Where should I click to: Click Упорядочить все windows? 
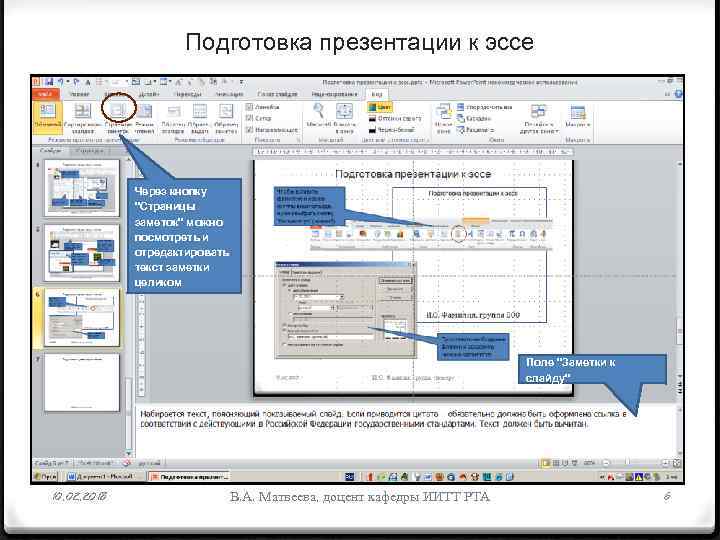[x=484, y=107]
